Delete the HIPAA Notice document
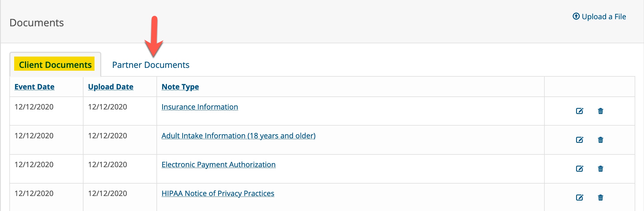Viewport: 644px width, 211px height. tap(600, 197)
